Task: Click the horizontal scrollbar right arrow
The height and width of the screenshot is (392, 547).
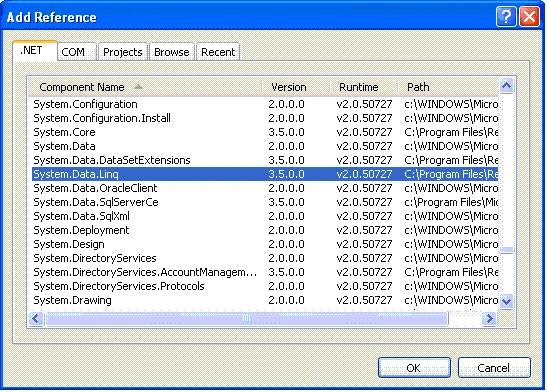Action: [489, 318]
